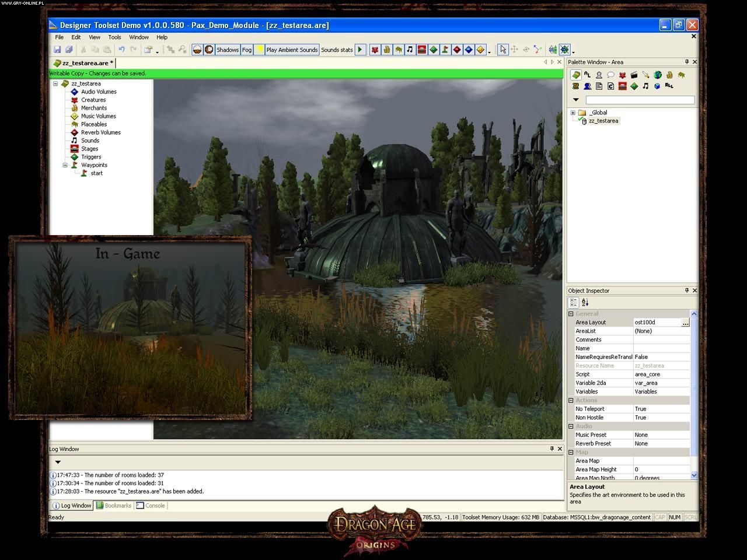Toggle the blue diamond audio volumes icon
Screen dimensions: 747x560
click(468, 50)
